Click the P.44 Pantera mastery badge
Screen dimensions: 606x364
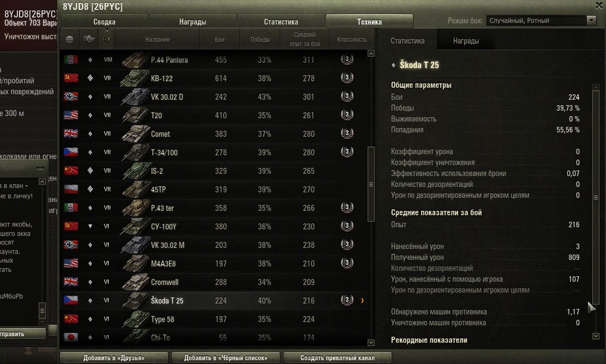click(x=347, y=59)
